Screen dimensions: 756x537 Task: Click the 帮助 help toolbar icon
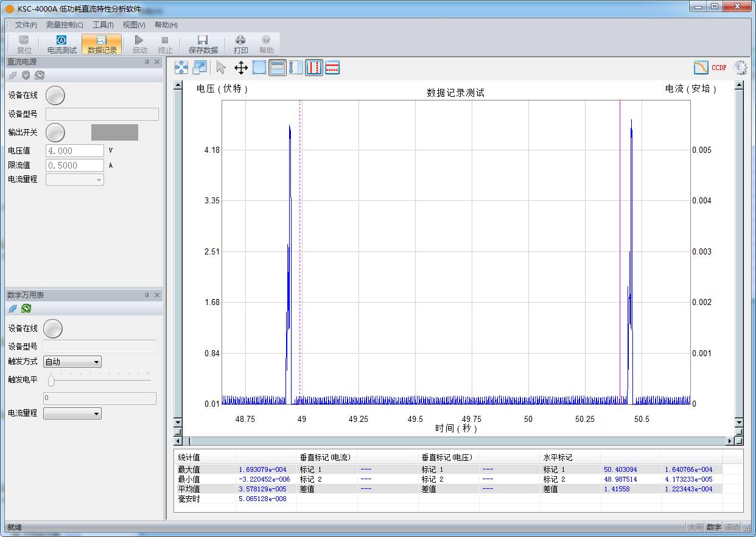point(266,44)
